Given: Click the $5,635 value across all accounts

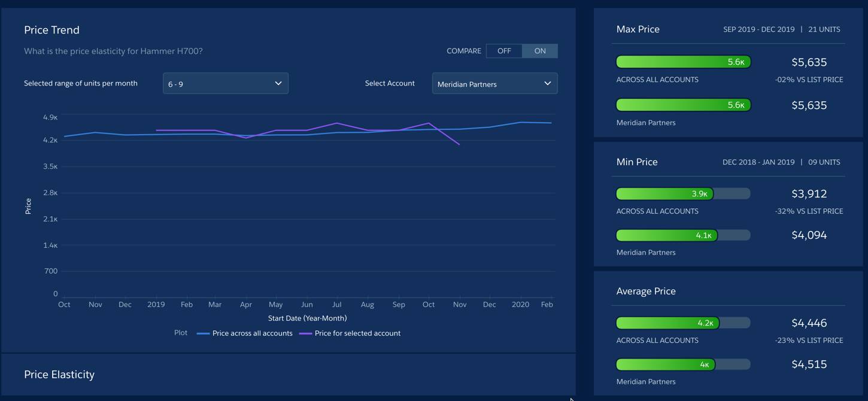Looking at the screenshot, I should (x=809, y=62).
